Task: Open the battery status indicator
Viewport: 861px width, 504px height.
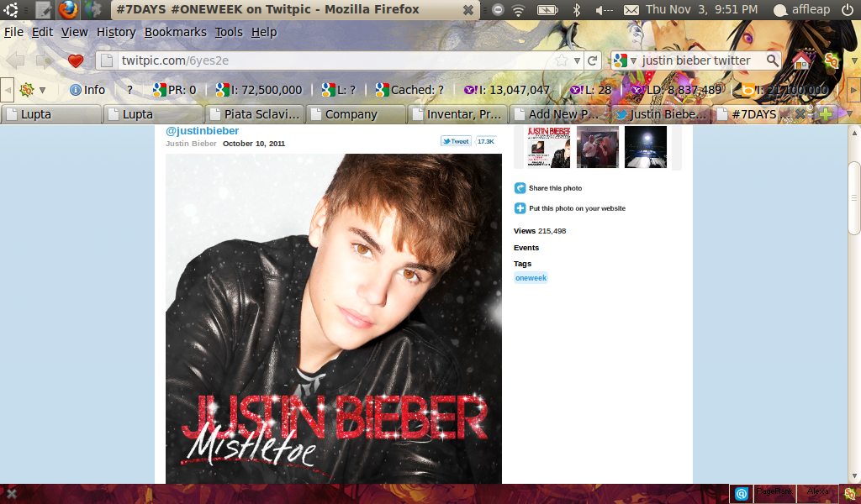Action: 547,9
